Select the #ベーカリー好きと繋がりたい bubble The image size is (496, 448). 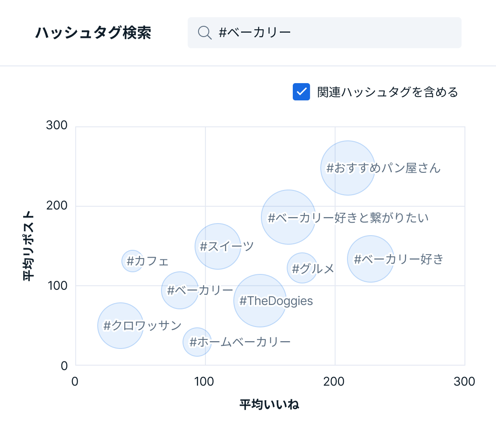(288, 217)
